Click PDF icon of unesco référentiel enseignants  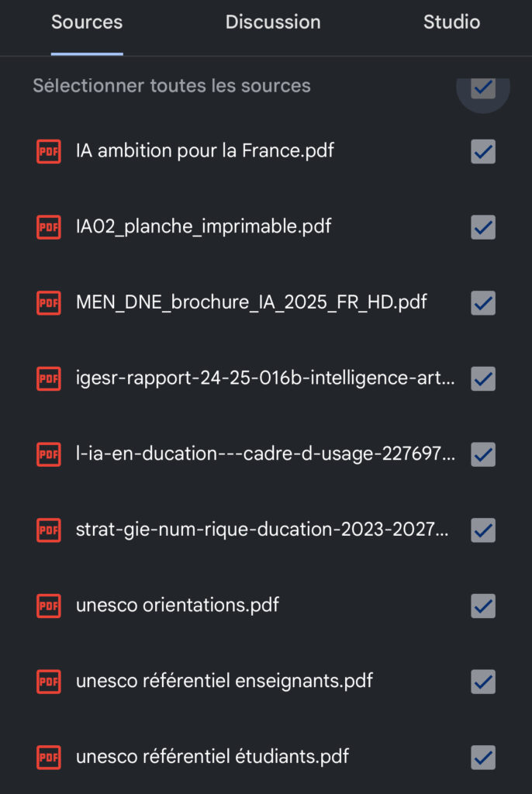pyautogui.click(x=49, y=682)
